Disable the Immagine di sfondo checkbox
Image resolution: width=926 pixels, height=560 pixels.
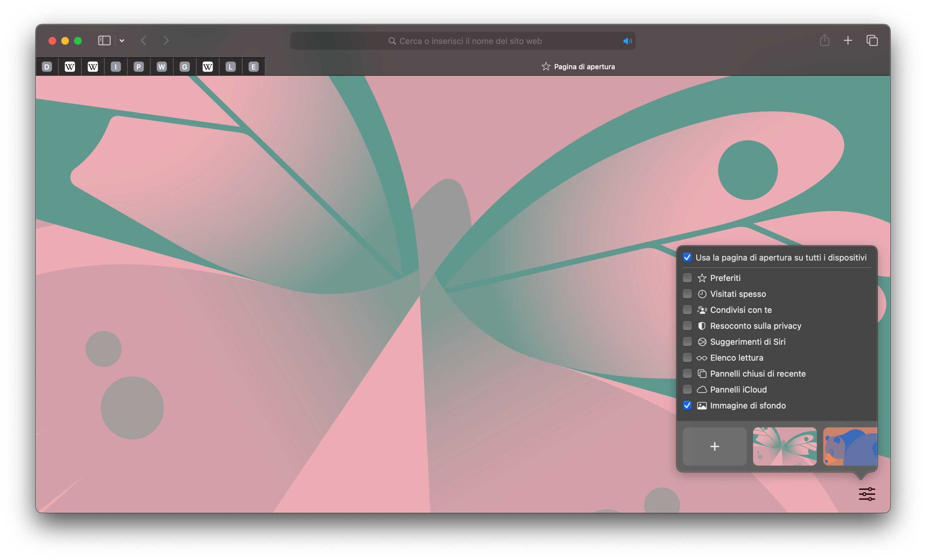pyautogui.click(x=687, y=405)
